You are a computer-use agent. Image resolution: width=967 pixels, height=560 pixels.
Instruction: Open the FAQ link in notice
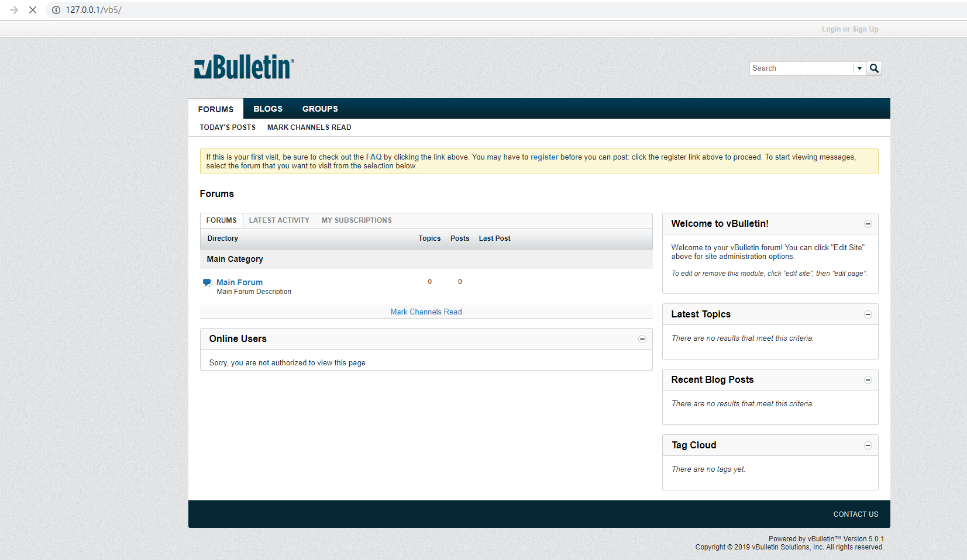pos(374,157)
